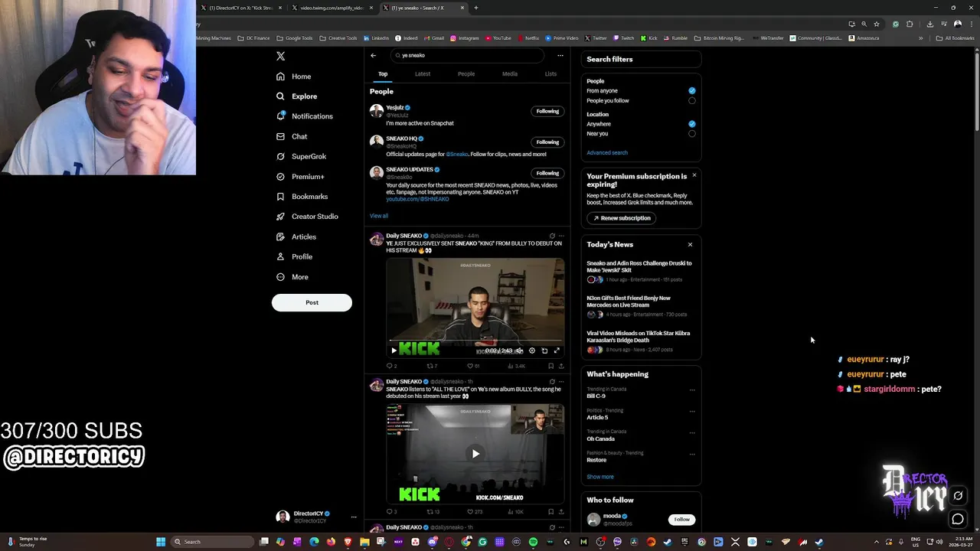Mute the first Daily SNEAKO video
980x551 pixels.
(x=519, y=350)
